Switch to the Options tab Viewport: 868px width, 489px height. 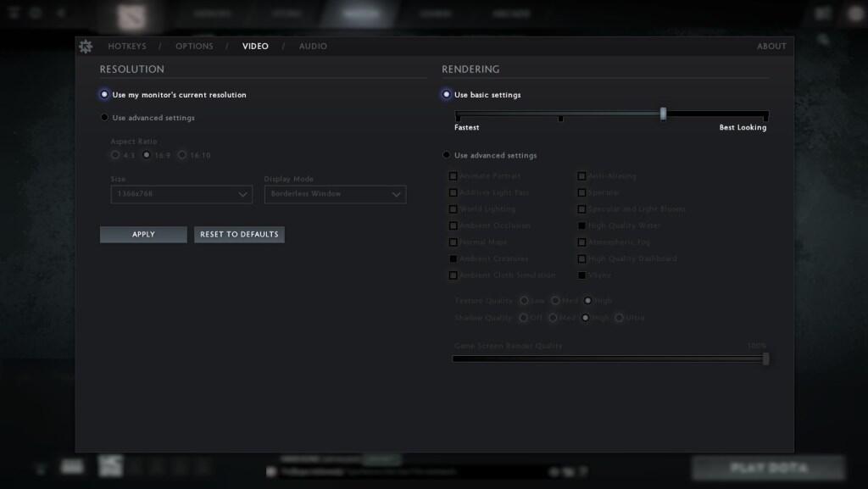pyautogui.click(x=194, y=47)
